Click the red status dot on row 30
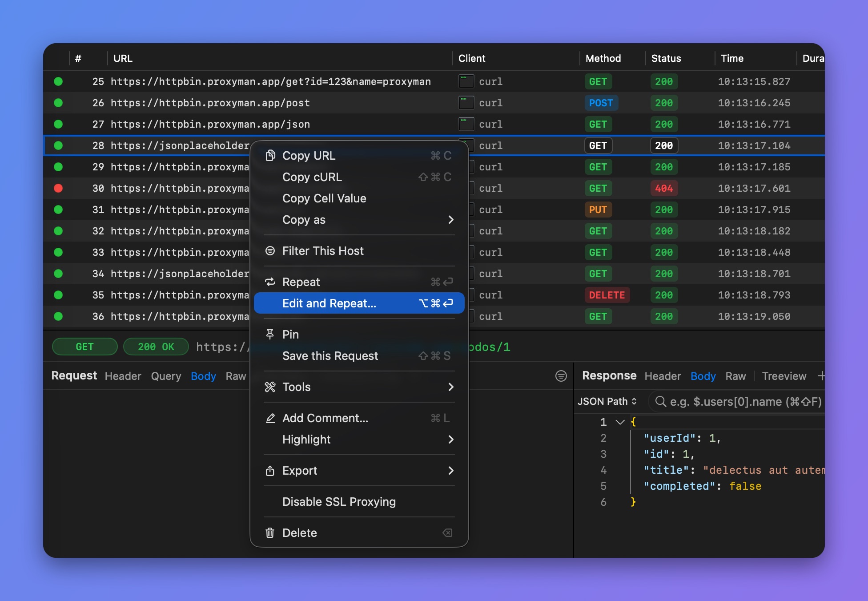 click(58, 188)
